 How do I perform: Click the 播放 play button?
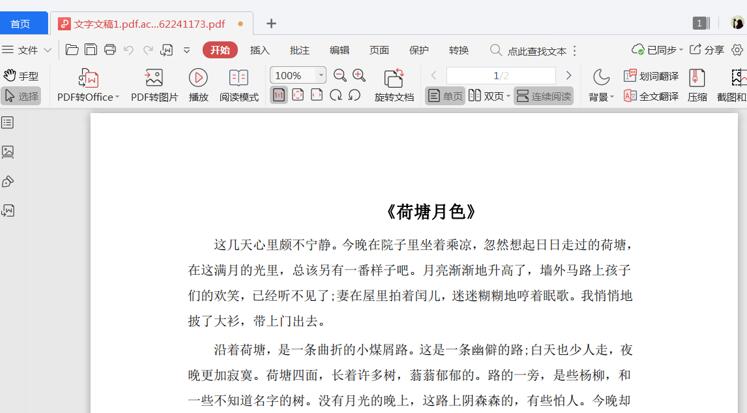[x=199, y=85]
